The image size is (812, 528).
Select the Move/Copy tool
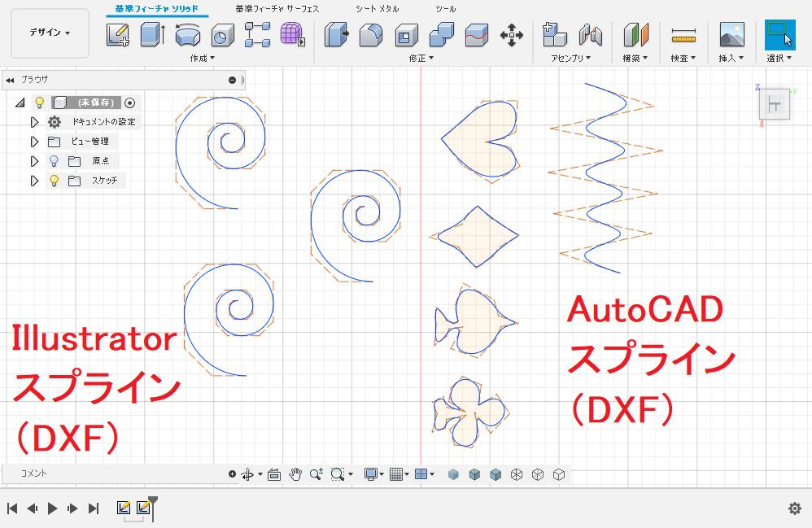point(512,35)
